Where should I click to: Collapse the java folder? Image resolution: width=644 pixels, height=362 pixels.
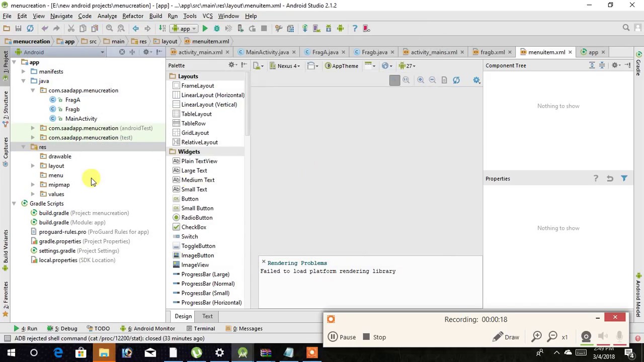pos(23,81)
